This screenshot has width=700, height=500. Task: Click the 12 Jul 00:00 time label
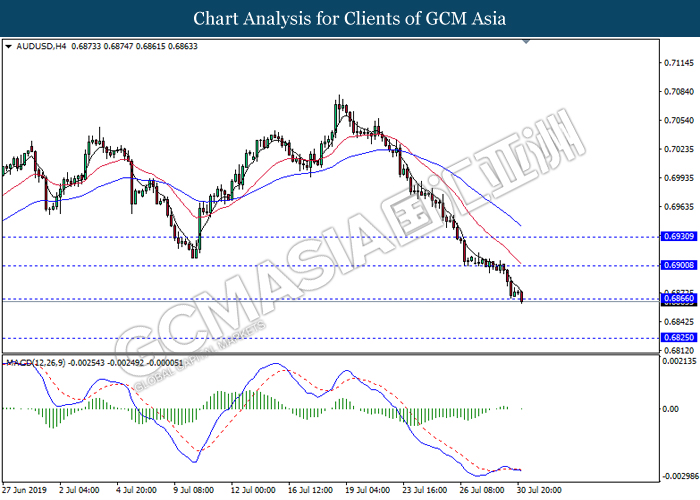pyautogui.click(x=253, y=490)
